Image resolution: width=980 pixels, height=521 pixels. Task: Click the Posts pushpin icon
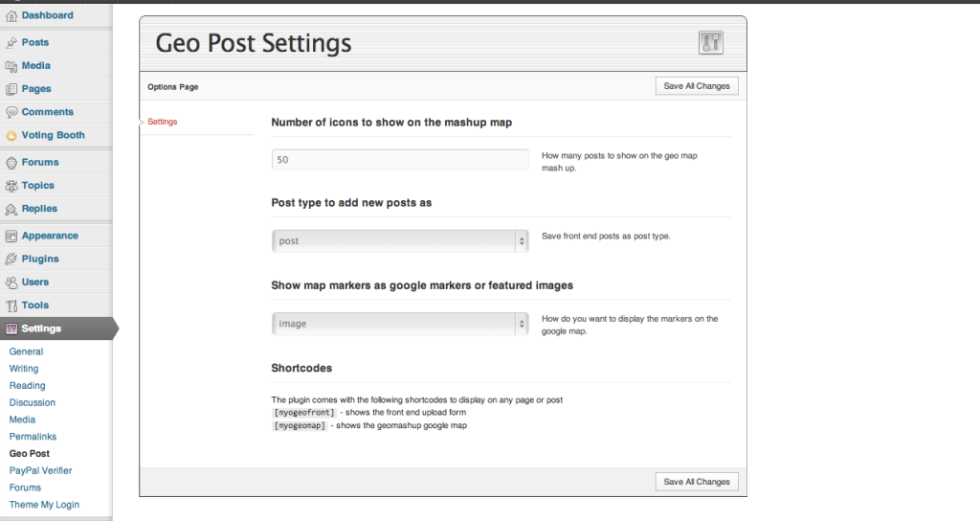point(11,42)
